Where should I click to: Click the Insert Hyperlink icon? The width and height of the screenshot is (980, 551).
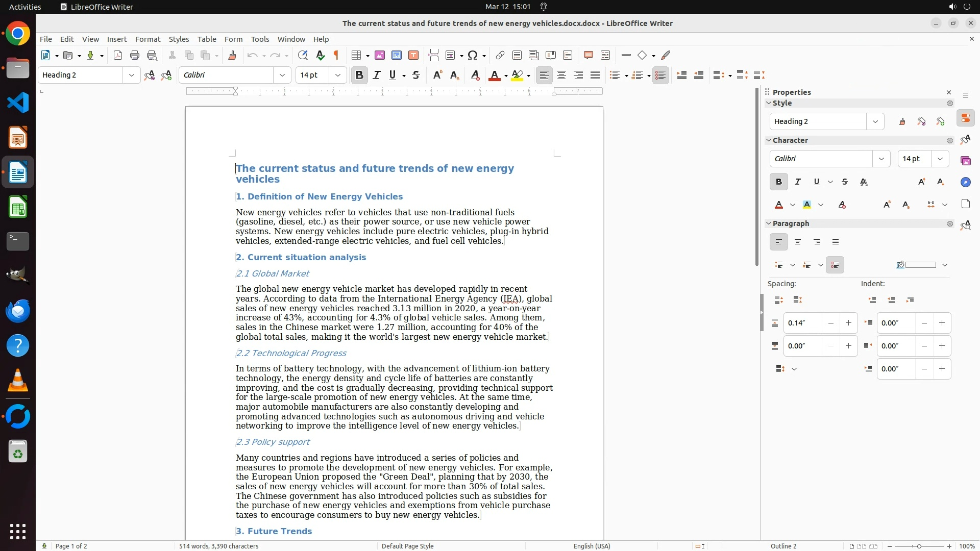[x=500, y=55]
